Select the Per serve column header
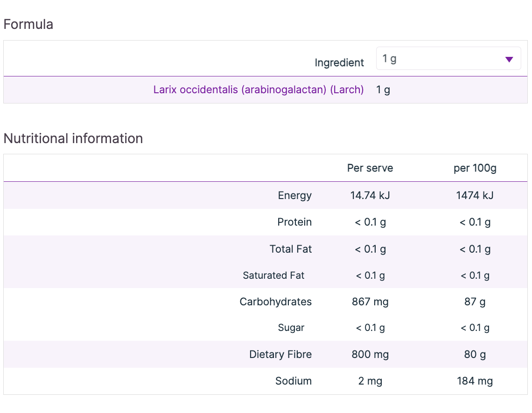 pos(370,168)
